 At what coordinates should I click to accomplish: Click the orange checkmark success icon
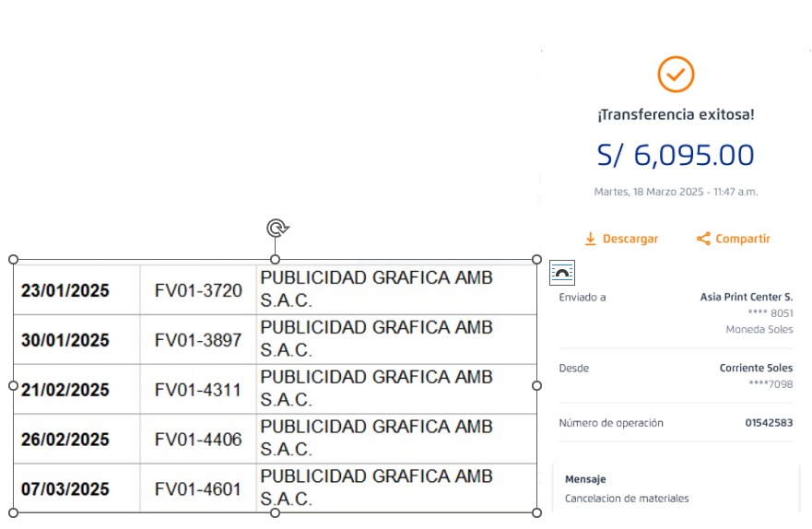pos(676,75)
